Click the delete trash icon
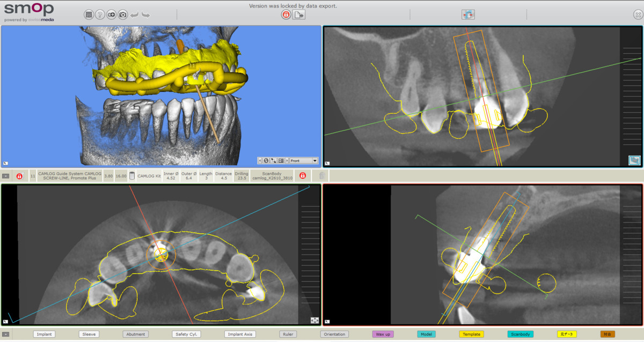Screen dimensions: 644x342 tap(322, 176)
